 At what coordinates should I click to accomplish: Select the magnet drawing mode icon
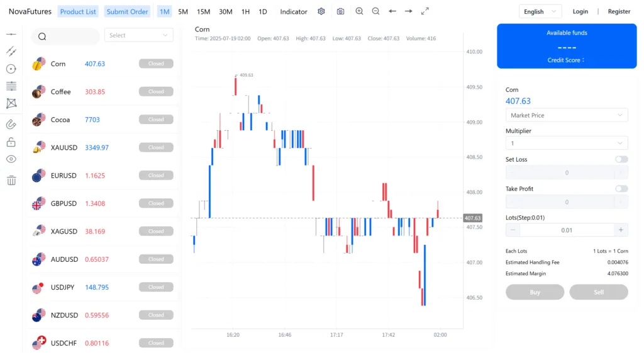[11, 124]
